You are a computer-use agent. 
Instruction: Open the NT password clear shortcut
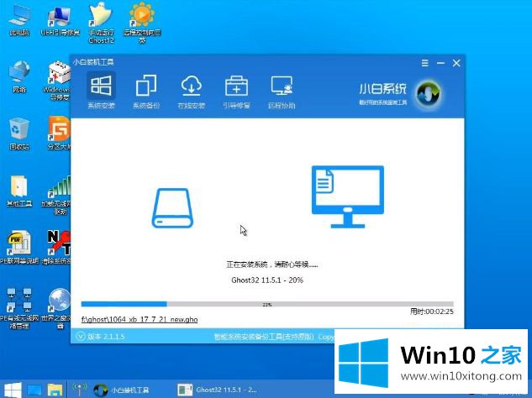(x=58, y=247)
